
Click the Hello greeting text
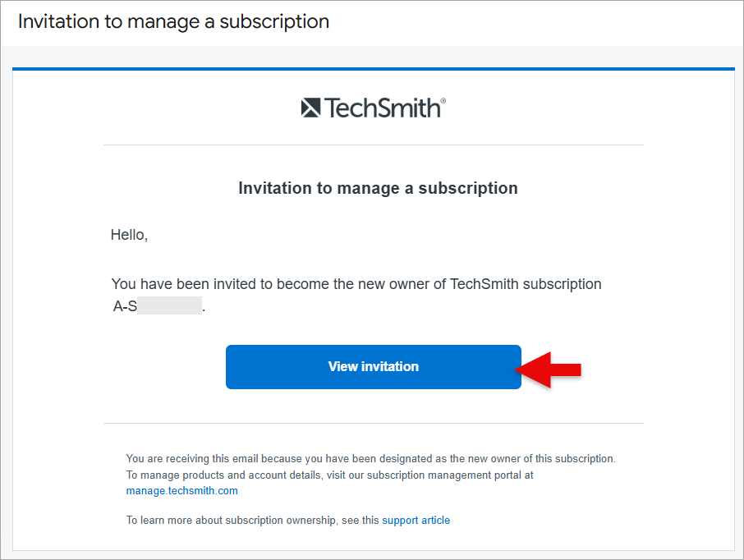(129, 235)
